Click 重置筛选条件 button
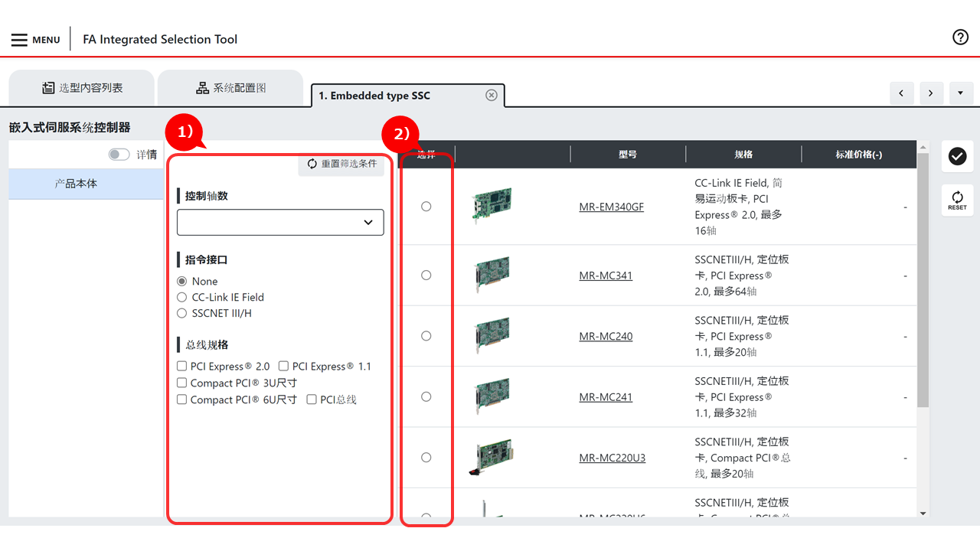The height and width of the screenshot is (551, 980). coord(341,164)
